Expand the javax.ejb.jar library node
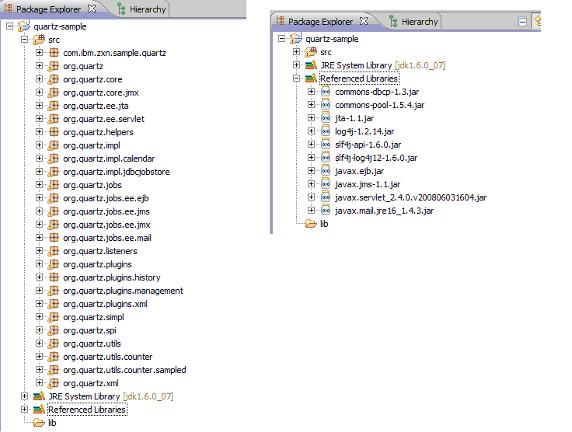This screenshot has width=572, height=432. [x=311, y=171]
